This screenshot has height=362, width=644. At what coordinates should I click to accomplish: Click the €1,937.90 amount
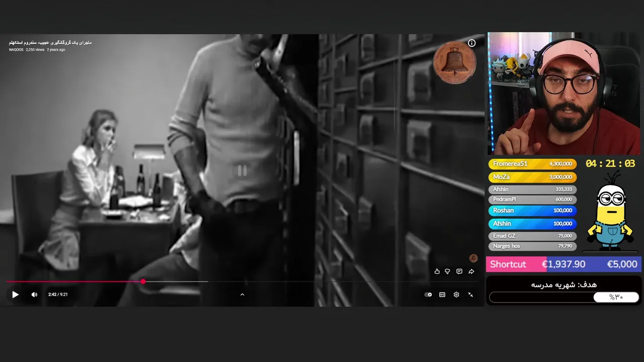(x=563, y=264)
